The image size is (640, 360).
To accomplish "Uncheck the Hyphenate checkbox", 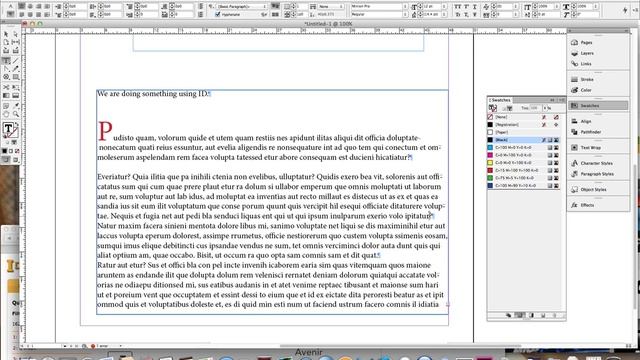I will (218, 15).
